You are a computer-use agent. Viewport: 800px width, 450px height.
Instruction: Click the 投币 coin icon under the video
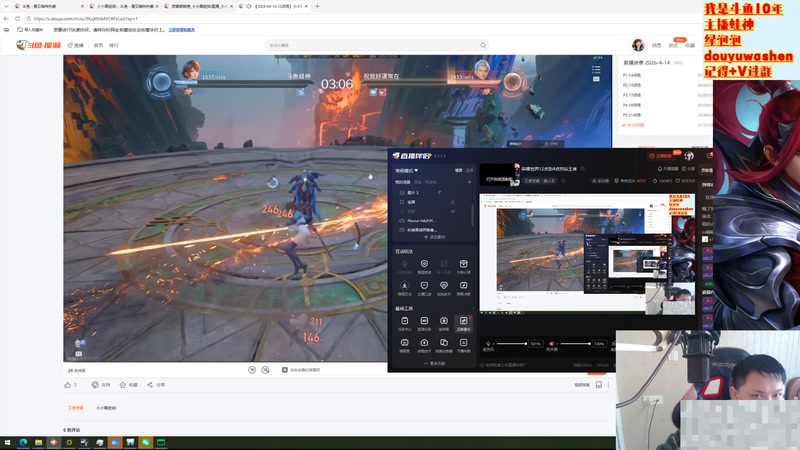(95, 385)
